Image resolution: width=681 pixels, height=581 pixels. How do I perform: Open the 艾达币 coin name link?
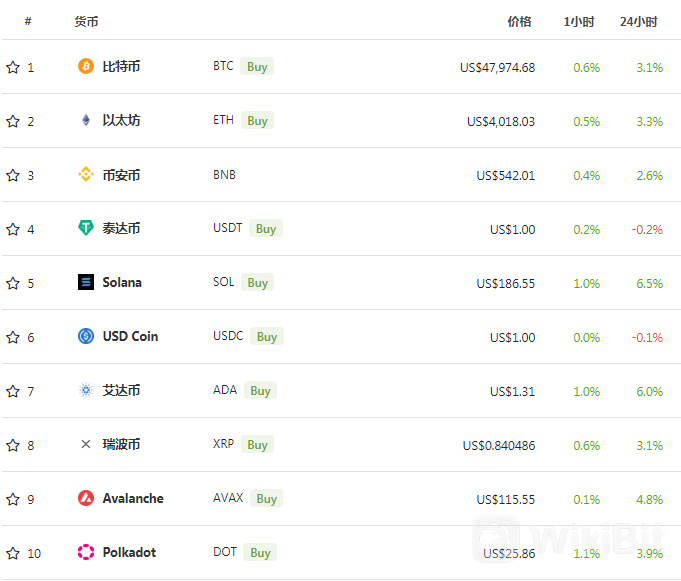tap(121, 390)
